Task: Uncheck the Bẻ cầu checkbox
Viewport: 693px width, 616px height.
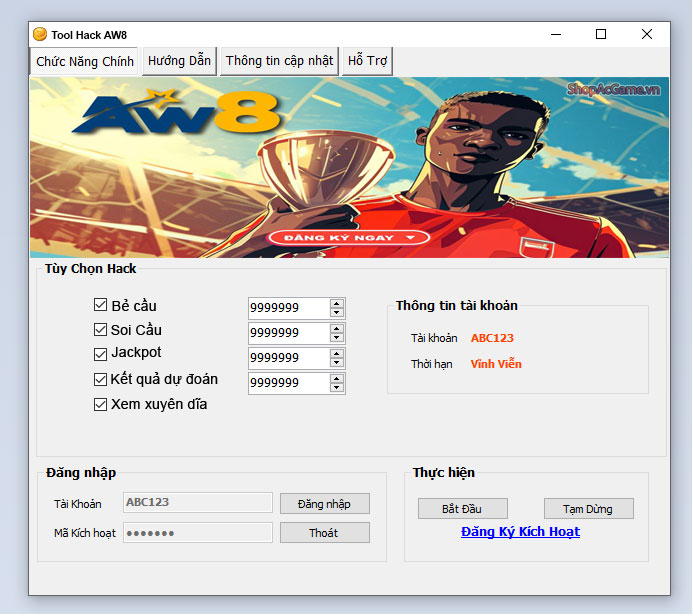Action: tap(100, 305)
